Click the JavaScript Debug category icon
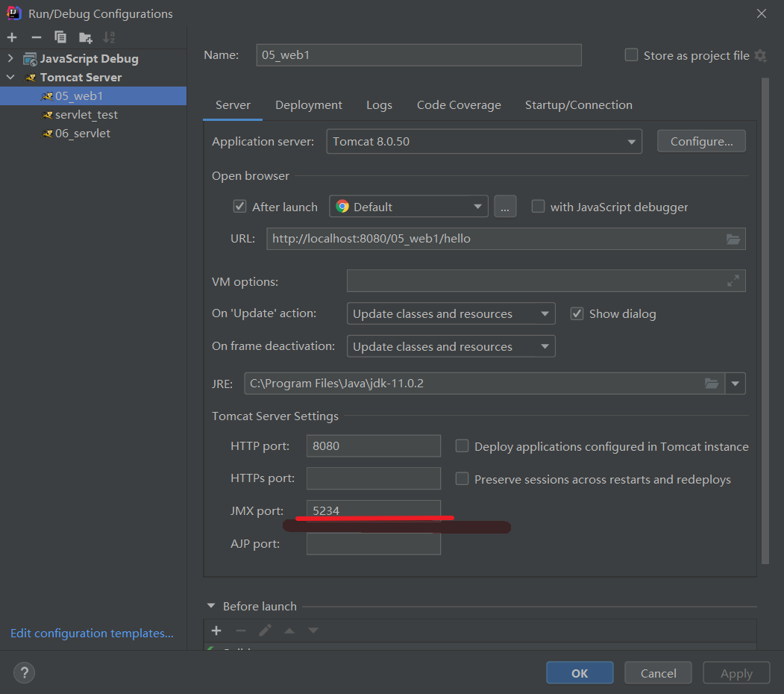This screenshot has width=784, height=694. (x=30, y=59)
